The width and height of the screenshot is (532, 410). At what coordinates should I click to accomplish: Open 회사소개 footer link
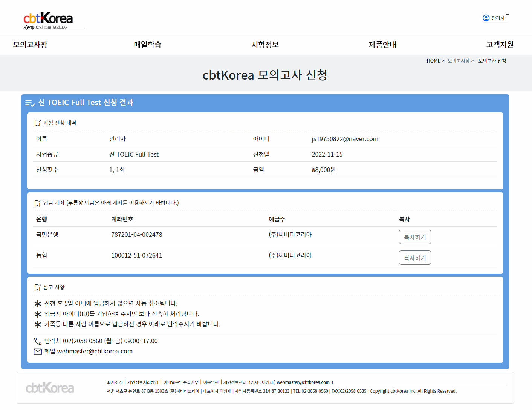(x=115, y=382)
